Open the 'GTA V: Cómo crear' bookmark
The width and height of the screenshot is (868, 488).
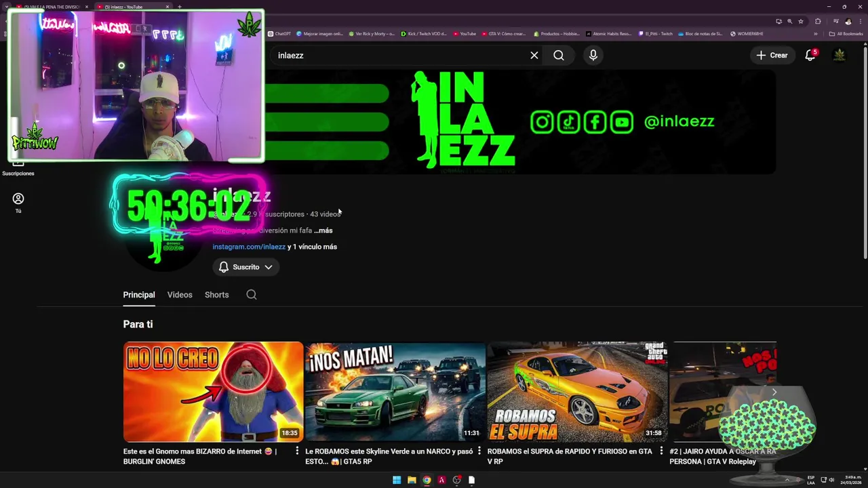(x=503, y=34)
